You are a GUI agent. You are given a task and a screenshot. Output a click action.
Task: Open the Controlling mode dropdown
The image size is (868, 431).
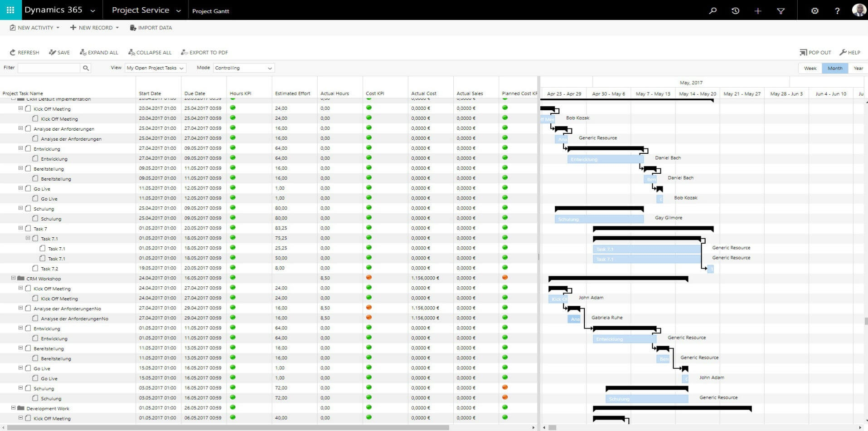point(243,68)
